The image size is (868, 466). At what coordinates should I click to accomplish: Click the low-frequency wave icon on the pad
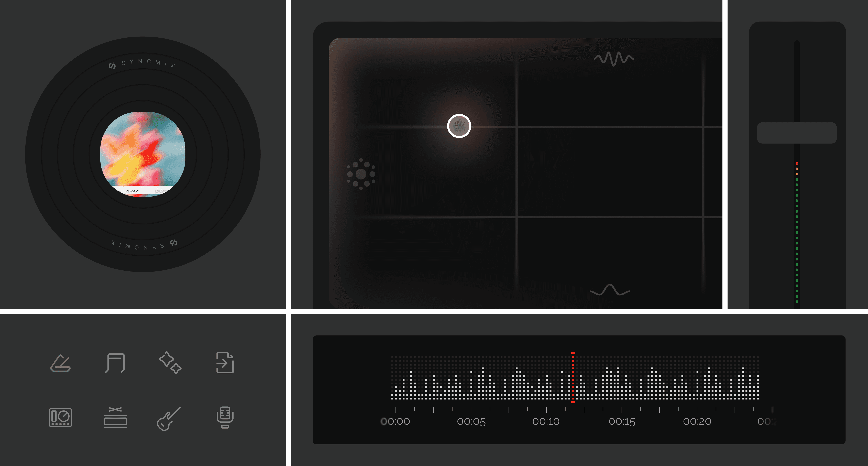tap(610, 290)
